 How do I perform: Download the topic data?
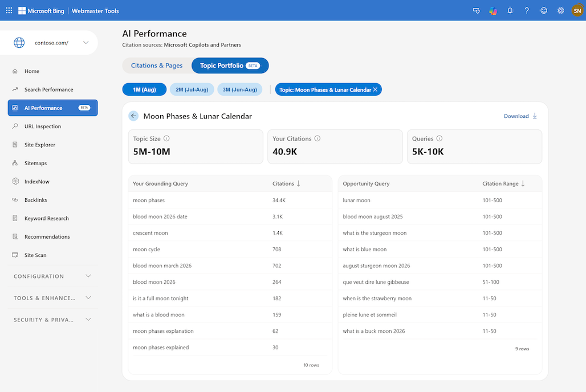520,116
